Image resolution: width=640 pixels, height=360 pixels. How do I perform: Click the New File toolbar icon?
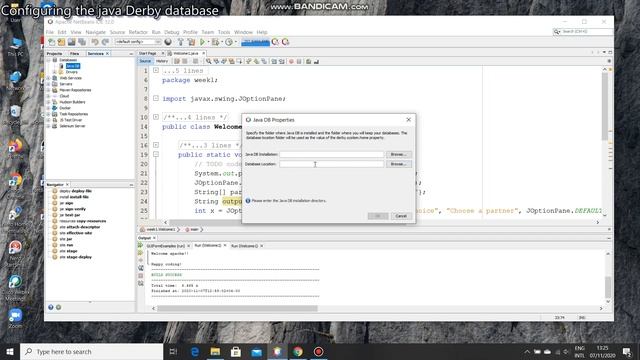(52, 42)
